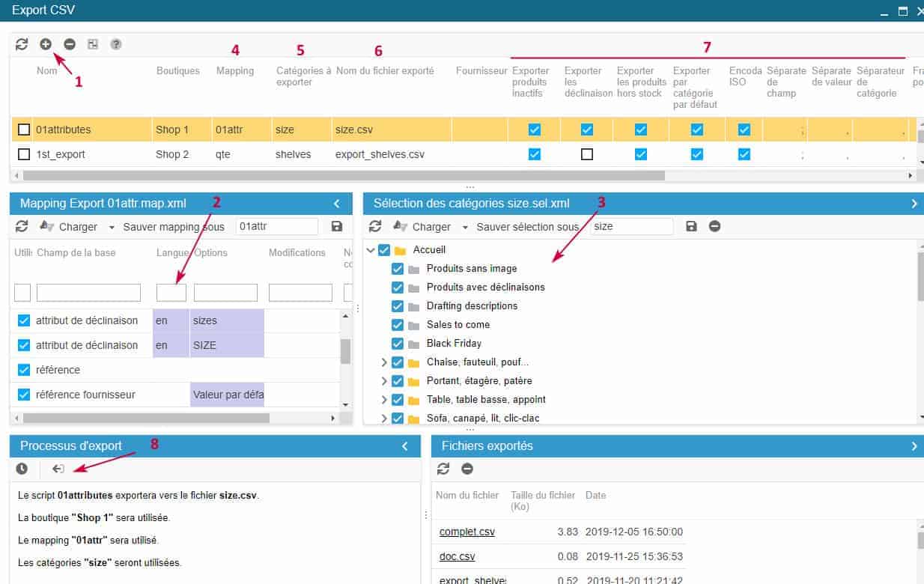Uncheck the Black Friday category
Viewport: 924px width, 584px height.
[x=398, y=343]
